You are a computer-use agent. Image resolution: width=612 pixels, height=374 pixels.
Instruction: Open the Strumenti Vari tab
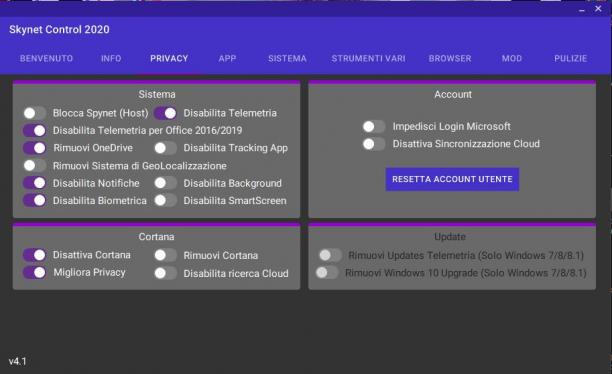click(x=368, y=59)
